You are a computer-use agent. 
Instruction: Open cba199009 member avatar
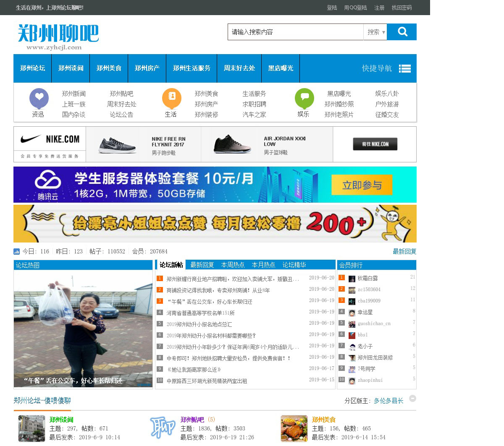coord(352,301)
